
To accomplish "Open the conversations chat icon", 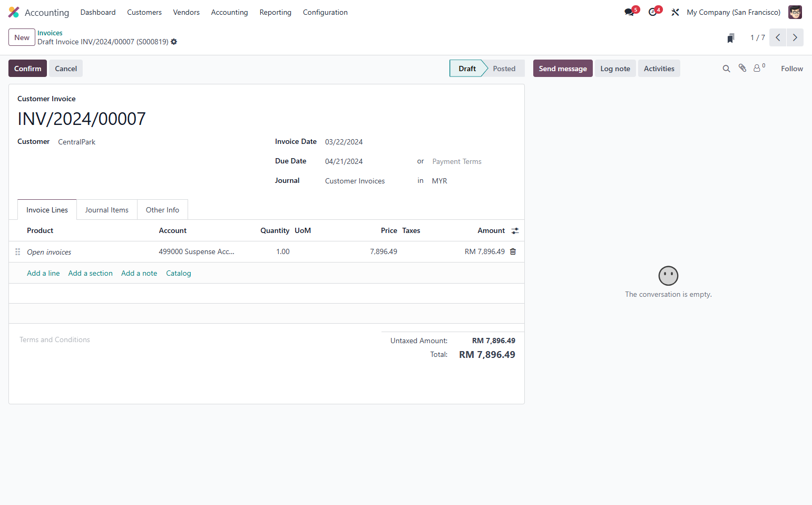I will coord(629,12).
